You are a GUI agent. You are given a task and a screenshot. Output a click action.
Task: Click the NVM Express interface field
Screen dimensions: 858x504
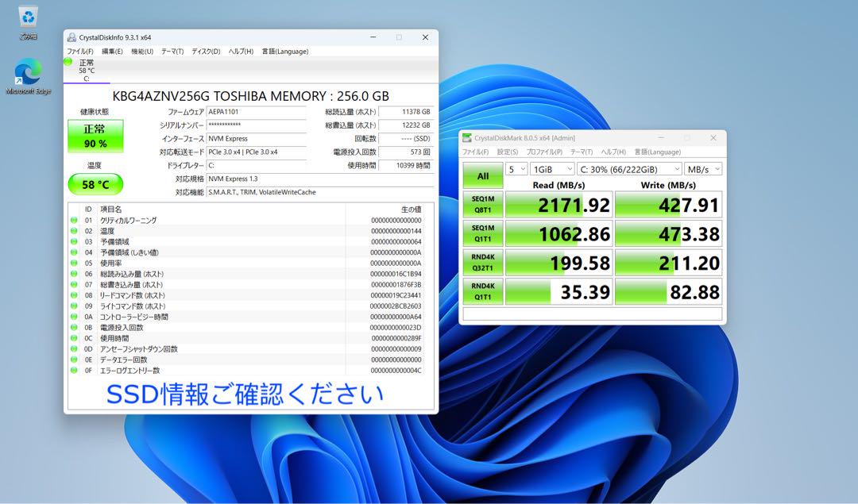click(256, 139)
